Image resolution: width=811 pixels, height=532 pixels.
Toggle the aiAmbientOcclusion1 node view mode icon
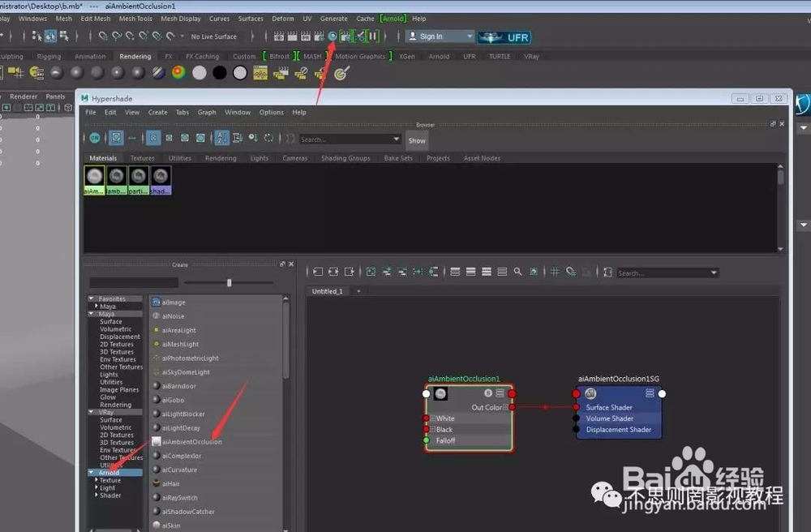pos(500,393)
